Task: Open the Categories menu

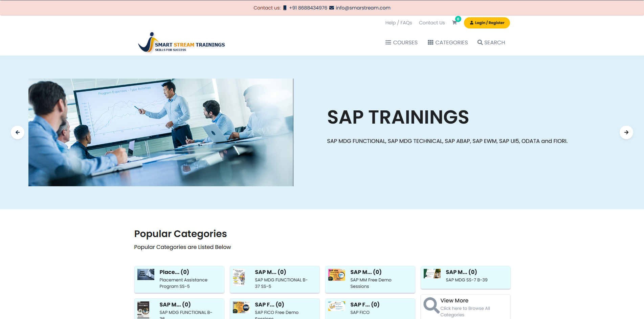Action: tap(447, 43)
